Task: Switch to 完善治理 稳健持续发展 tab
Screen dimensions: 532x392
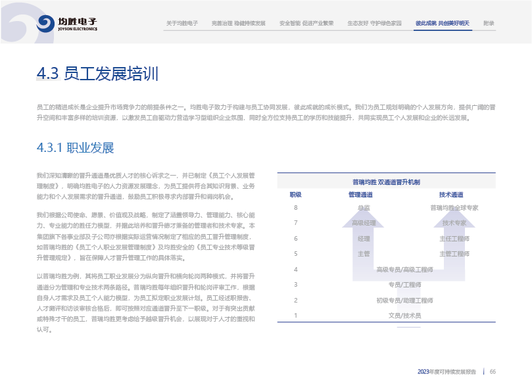Action: 239,23
